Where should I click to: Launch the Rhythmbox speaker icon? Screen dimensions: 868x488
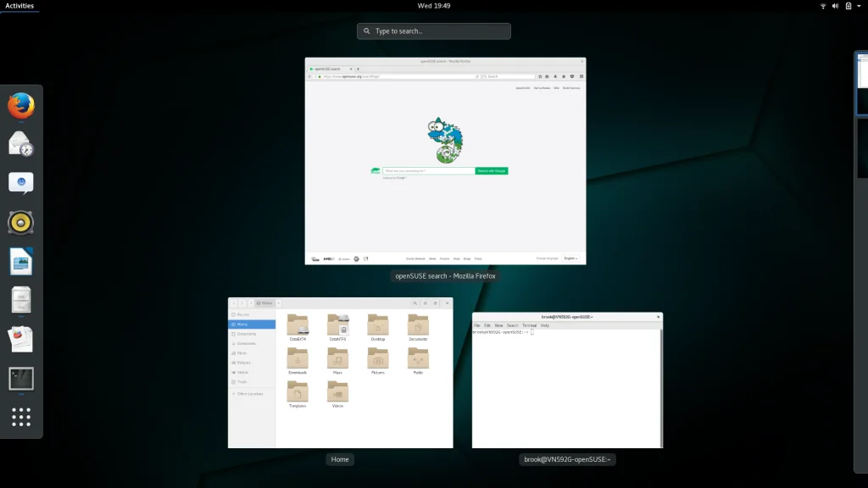point(21,223)
